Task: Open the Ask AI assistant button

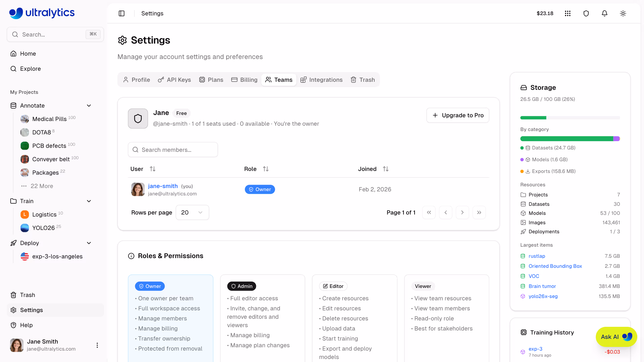Action: point(616,337)
